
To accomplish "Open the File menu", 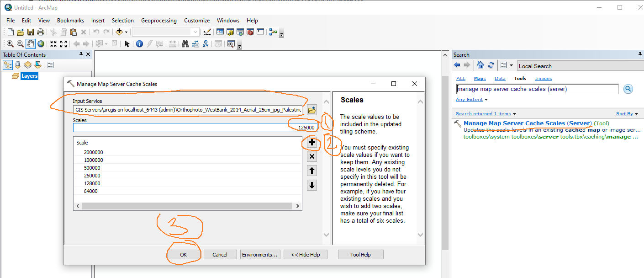I will [x=11, y=21].
